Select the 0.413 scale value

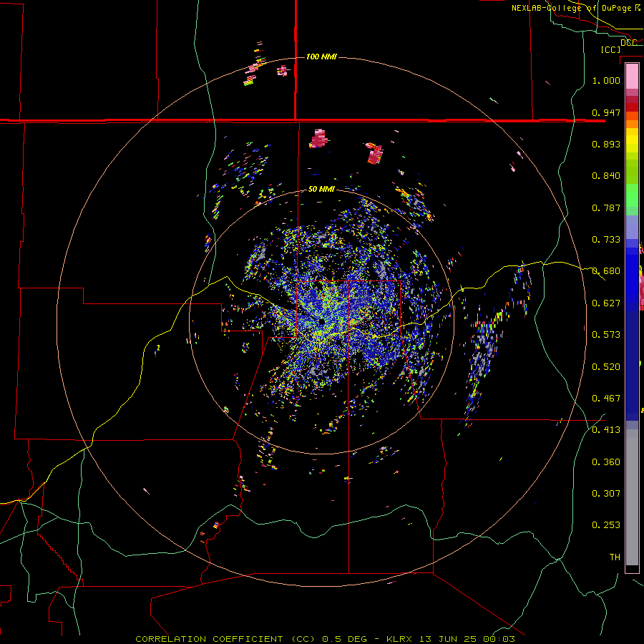[x=606, y=430]
